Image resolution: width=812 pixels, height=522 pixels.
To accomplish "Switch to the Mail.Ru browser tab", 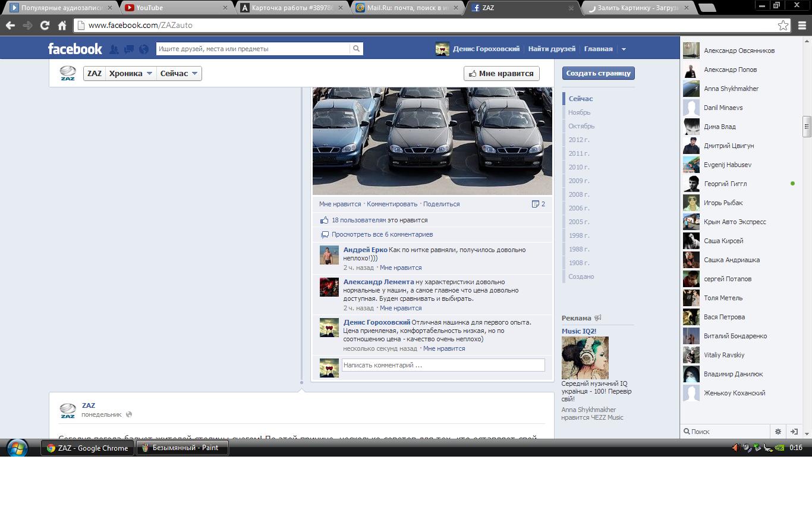I will [x=408, y=8].
